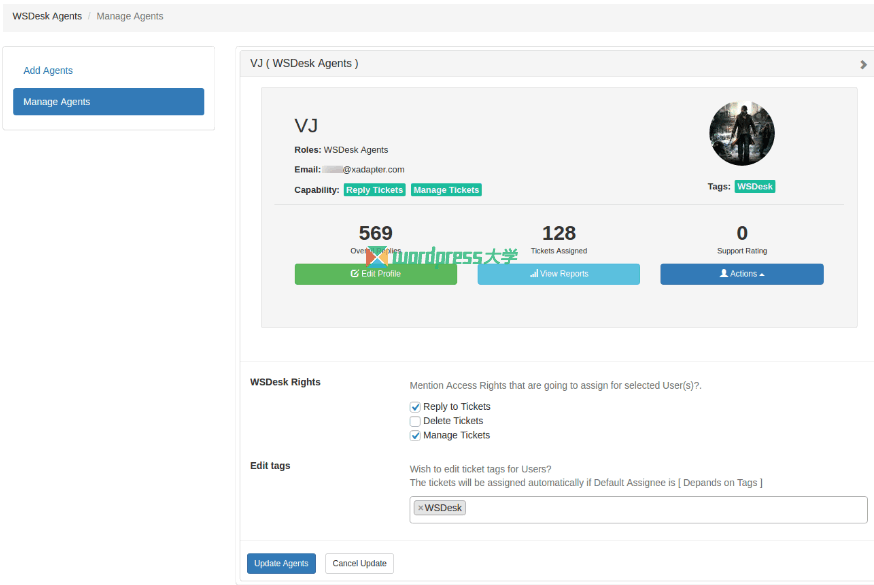Click the pencil icon on Edit Profile
The image size is (874, 585).
click(355, 274)
